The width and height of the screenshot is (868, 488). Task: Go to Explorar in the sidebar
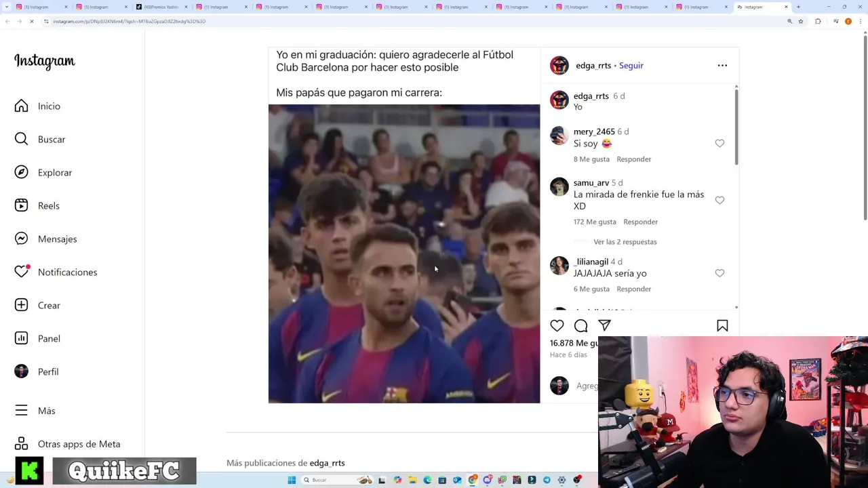point(43,172)
